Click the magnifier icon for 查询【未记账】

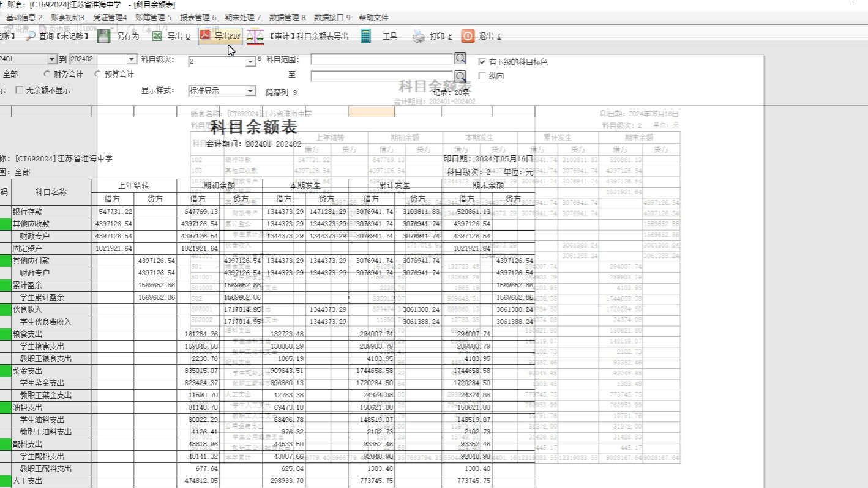pyautogui.click(x=30, y=36)
